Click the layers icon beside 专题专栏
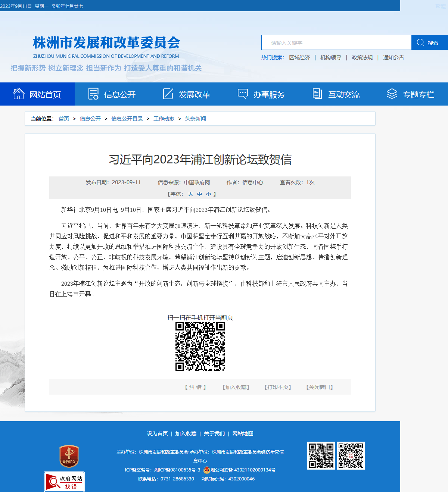Viewport: 448px width, 492px height. tap(392, 94)
